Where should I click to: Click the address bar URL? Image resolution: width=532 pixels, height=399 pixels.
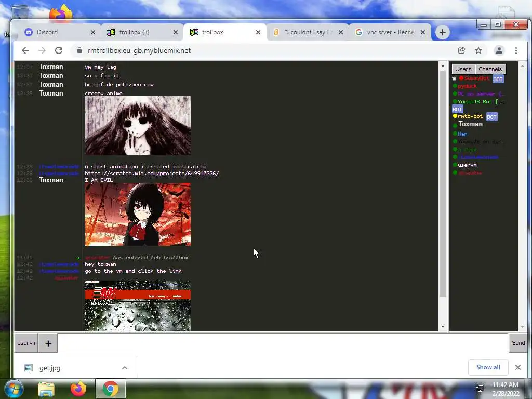(139, 50)
